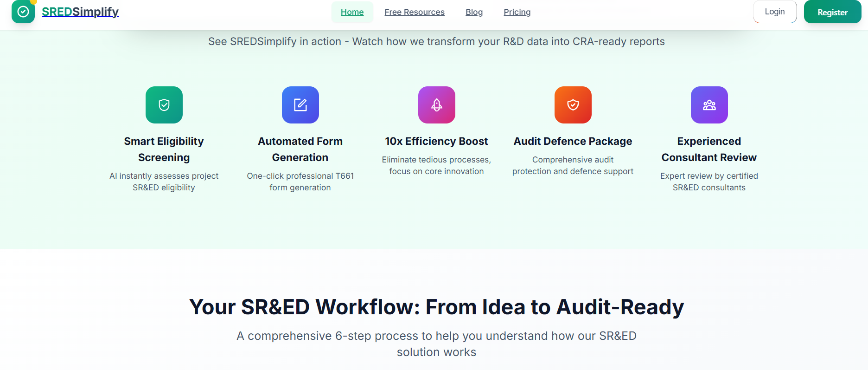This screenshot has height=370, width=868.
Task: Open the Pricing page
Action: pos(517,12)
